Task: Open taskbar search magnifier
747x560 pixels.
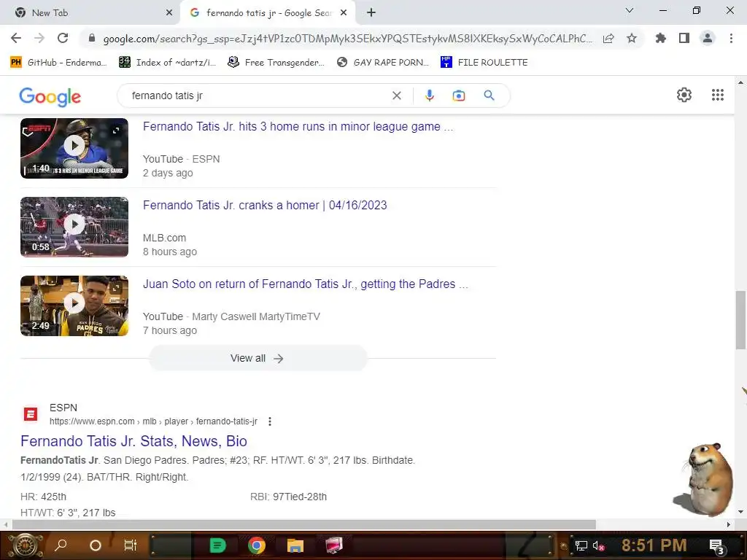Action: [x=61, y=545]
